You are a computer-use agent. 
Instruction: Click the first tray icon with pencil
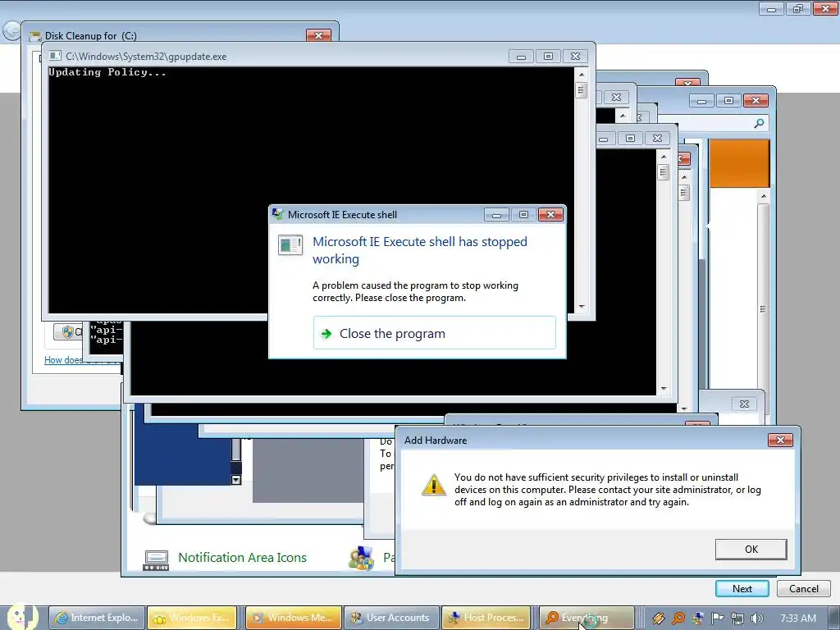[659, 619]
